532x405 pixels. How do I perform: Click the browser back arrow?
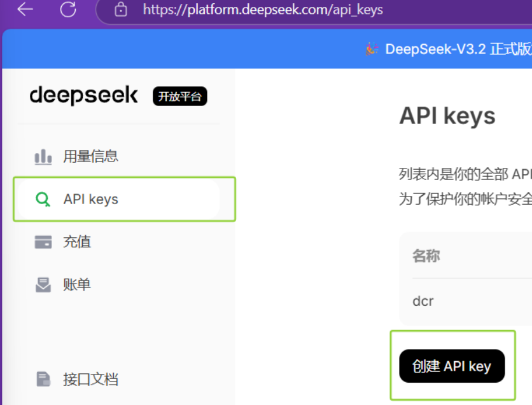pyautogui.click(x=25, y=9)
